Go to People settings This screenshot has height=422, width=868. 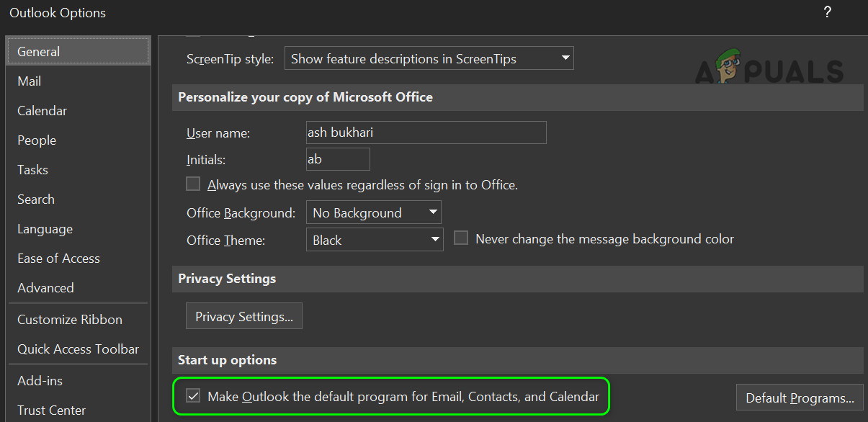(x=37, y=140)
